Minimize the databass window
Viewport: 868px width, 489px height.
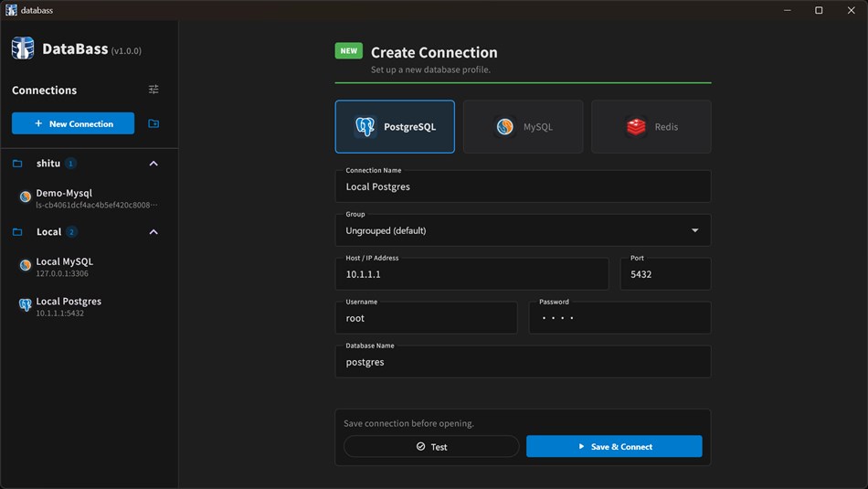click(x=788, y=10)
